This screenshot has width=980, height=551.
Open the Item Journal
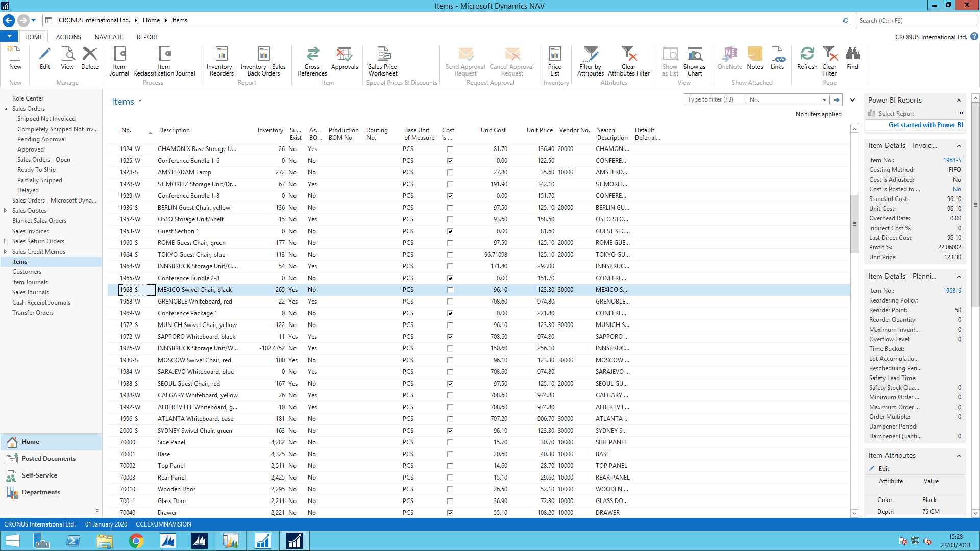[119, 61]
